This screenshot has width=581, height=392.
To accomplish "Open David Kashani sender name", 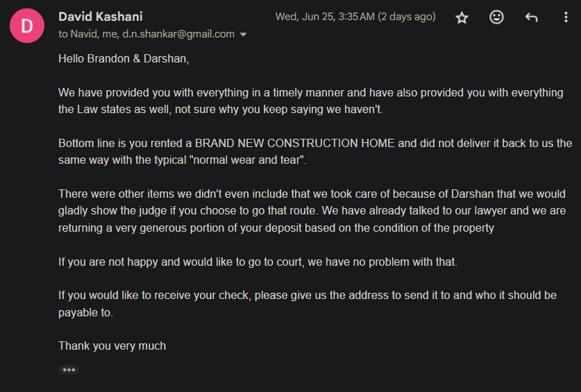I will coord(101,17).
